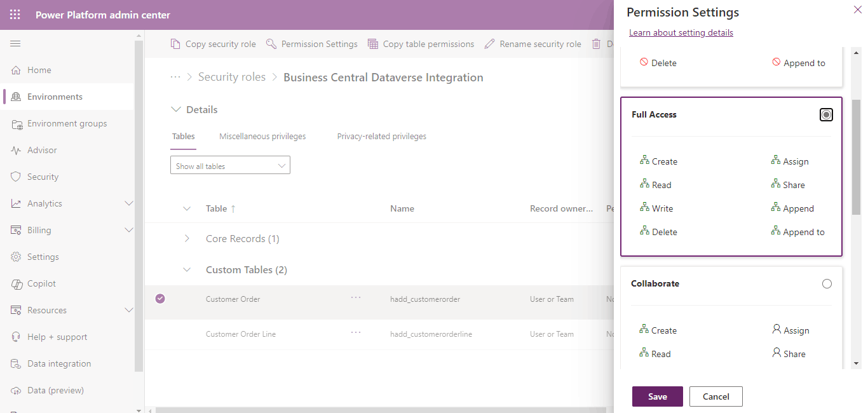The image size is (868, 413).
Task: Expand the Core Records group
Action: [x=187, y=239]
